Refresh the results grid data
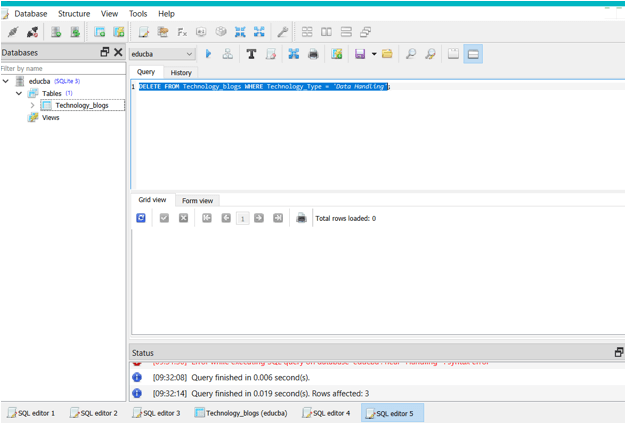 (141, 217)
